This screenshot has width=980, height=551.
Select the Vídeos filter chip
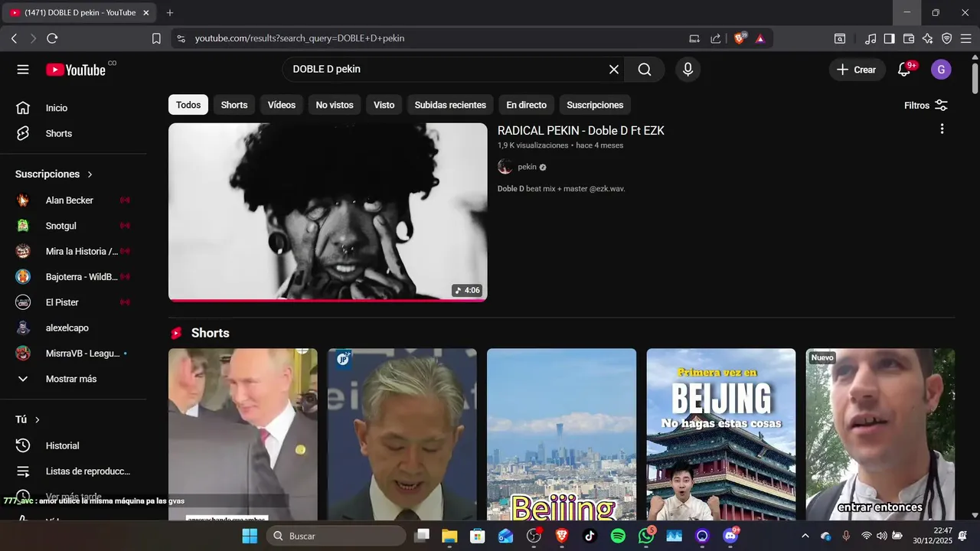point(282,105)
